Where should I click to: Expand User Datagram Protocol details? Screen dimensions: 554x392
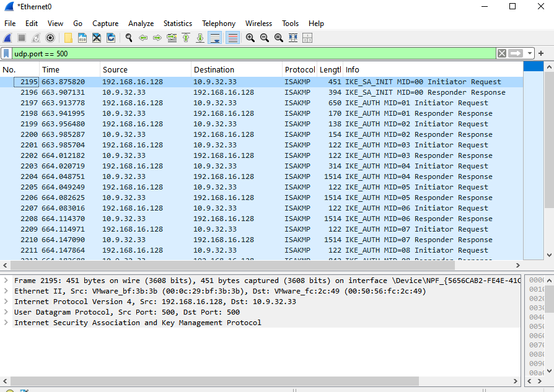(x=6, y=312)
